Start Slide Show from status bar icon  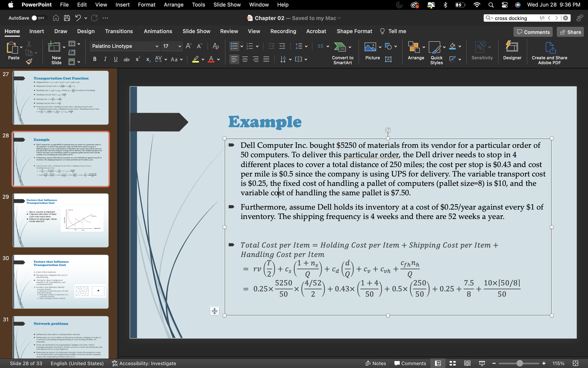click(x=482, y=363)
